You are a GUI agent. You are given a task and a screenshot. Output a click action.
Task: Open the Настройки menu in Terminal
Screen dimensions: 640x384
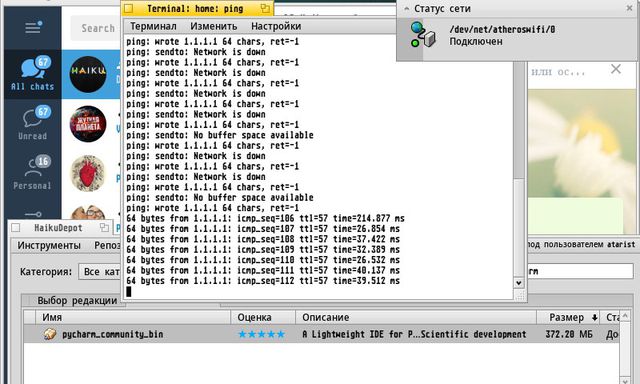pyautogui.click(x=276, y=26)
